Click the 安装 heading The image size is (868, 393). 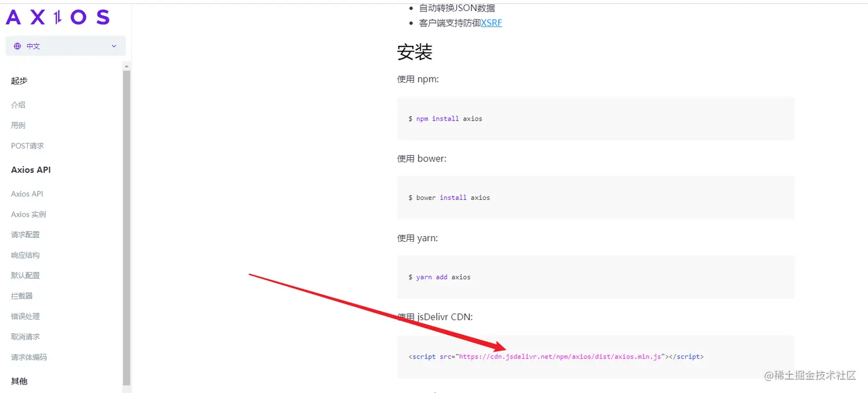tap(414, 52)
